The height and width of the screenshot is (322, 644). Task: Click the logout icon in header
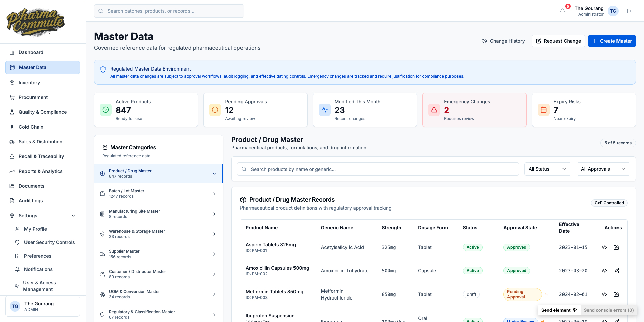coord(629,11)
